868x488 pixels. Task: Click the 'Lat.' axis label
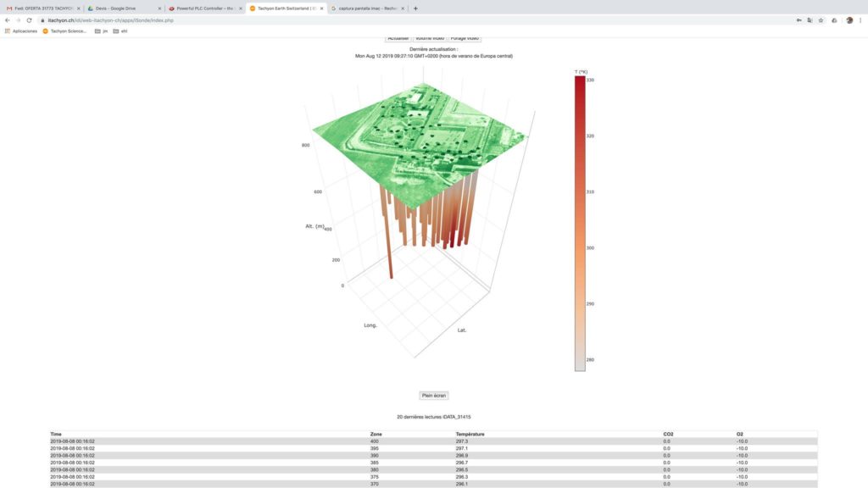(x=462, y=330)
